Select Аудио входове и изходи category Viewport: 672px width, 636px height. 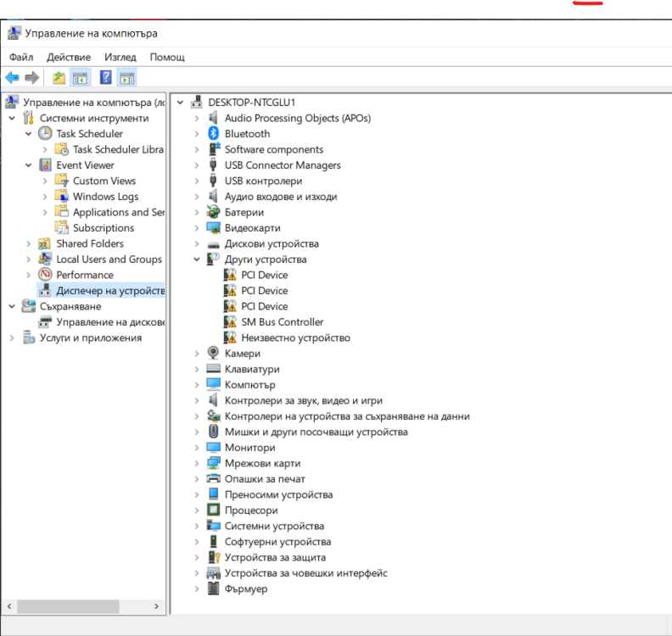tap(281, 197)
